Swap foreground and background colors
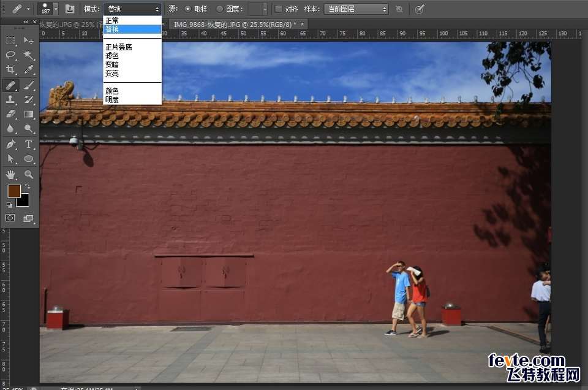This screenshot has width=588, height=390. point(28,186)
